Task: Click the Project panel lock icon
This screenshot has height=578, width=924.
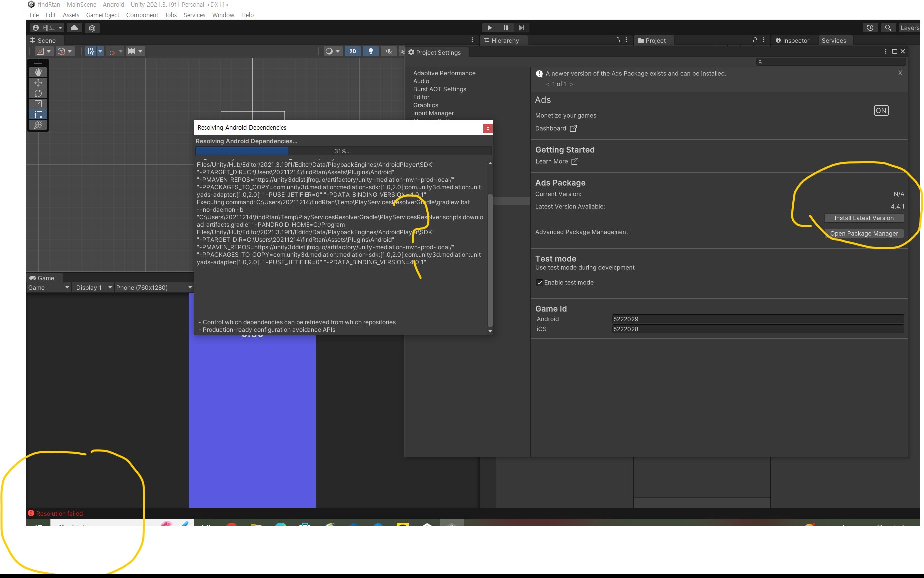Action: point(755,40)
